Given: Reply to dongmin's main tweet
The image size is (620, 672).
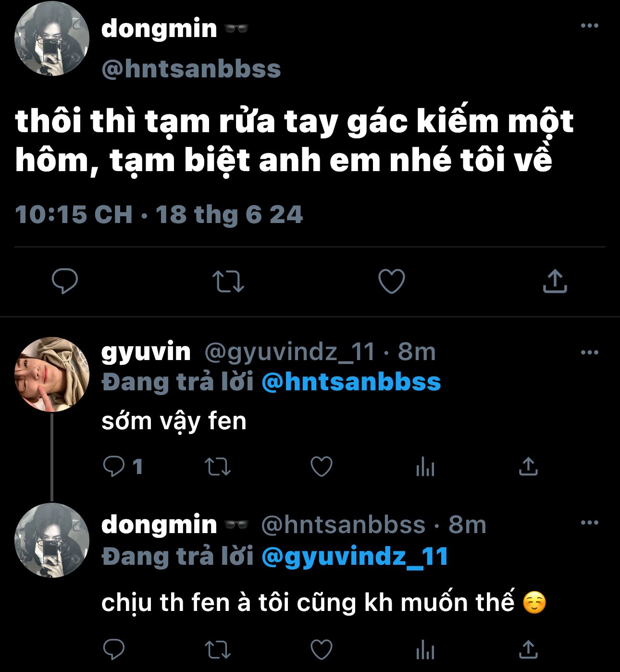Looking at the screenshot, I should 65,281.
